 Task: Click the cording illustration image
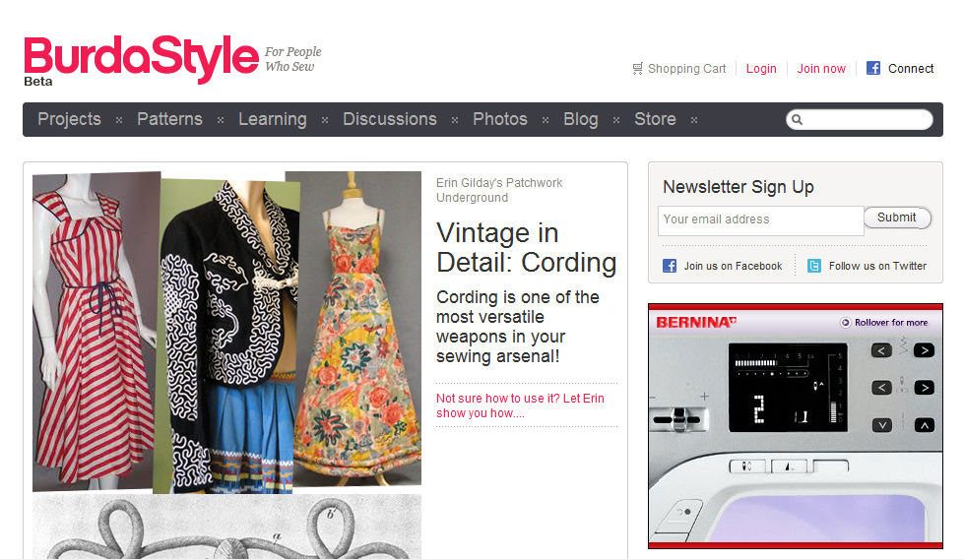[x=226, y=527]
